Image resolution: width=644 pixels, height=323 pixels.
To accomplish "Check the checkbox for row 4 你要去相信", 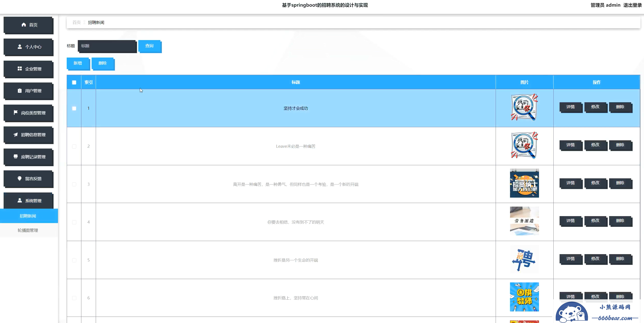I will [74, 222].
